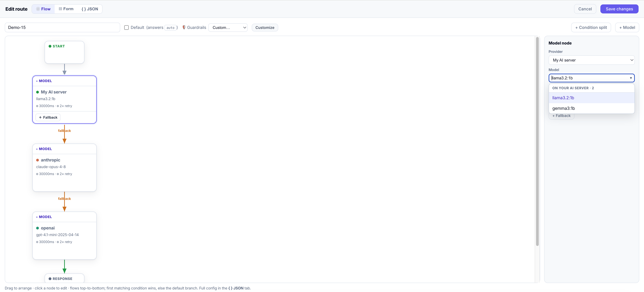Add a new Model node
Screen dimensions: 644x292
(x=627, y=28)
